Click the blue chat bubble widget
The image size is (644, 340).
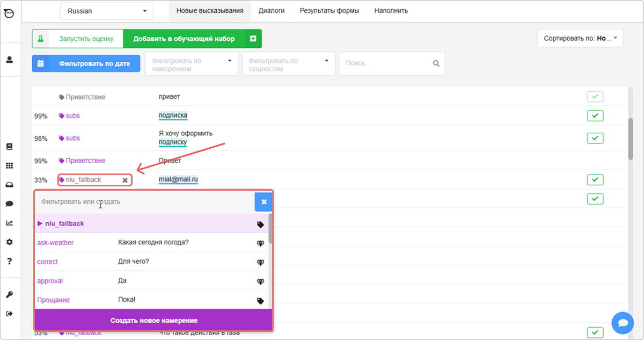623,323
